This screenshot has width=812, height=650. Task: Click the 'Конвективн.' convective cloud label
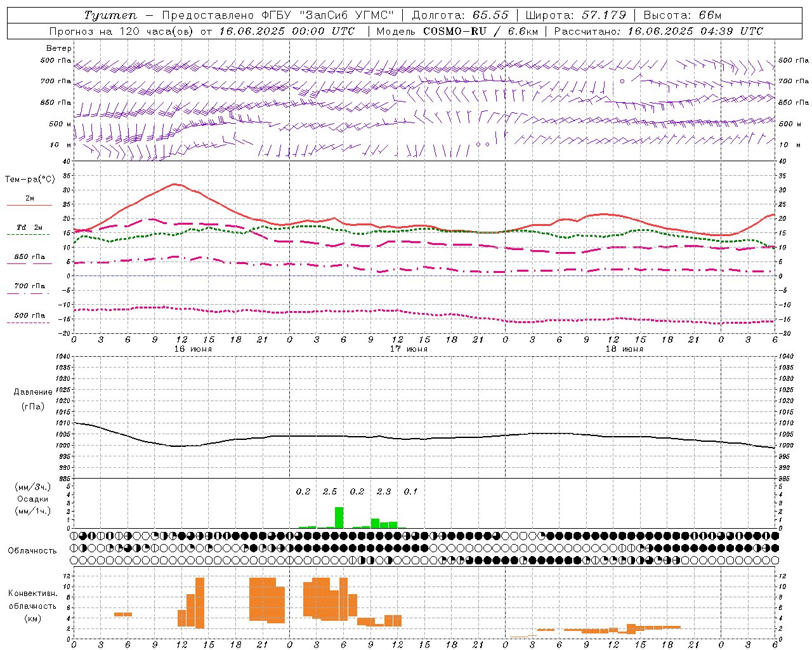coord(32,594)
